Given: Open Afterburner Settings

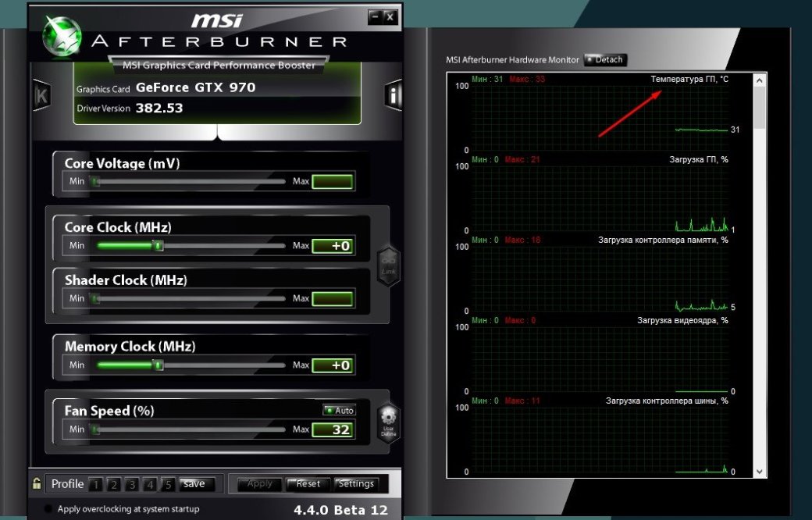Looking at the screenshot, I should (356, 484).
